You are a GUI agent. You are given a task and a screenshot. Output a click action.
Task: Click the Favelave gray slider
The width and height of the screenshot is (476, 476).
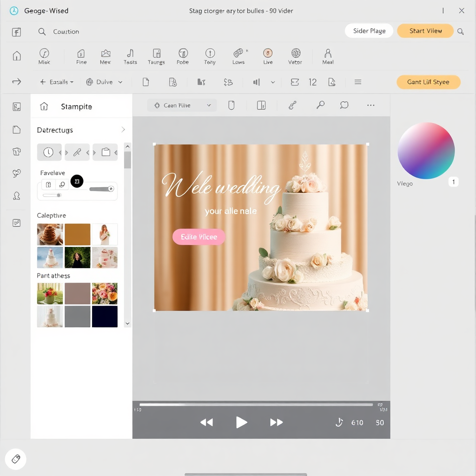pyautogui.click(x=101, y=189)
